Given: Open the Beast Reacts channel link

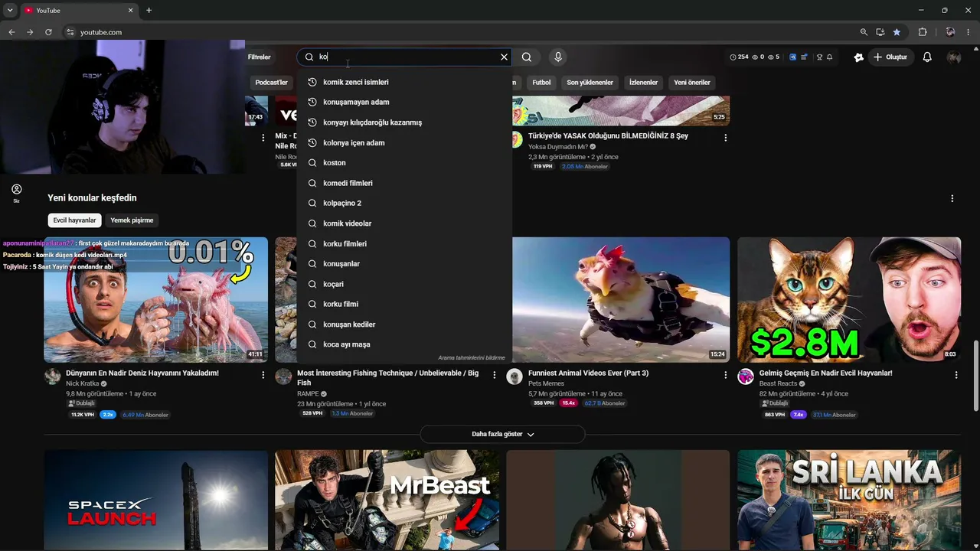Looking at the screenshot, I should click(x=778, y=383).
